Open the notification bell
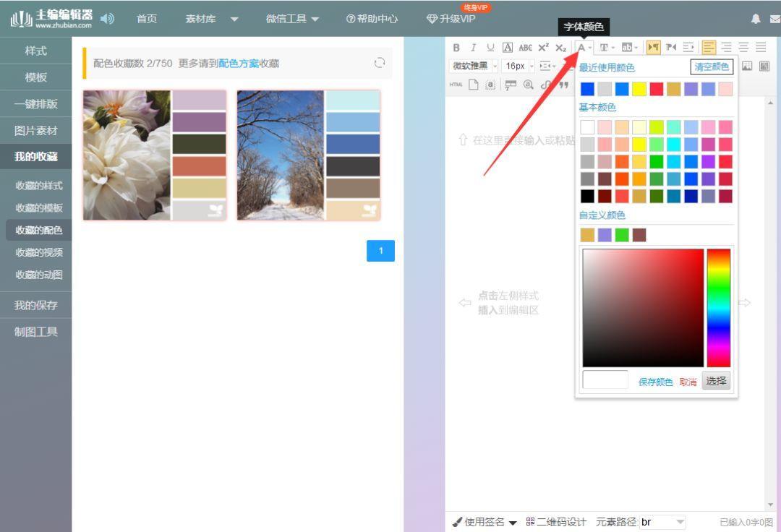This screenshot has height=532, width=781. coord(756,19)
